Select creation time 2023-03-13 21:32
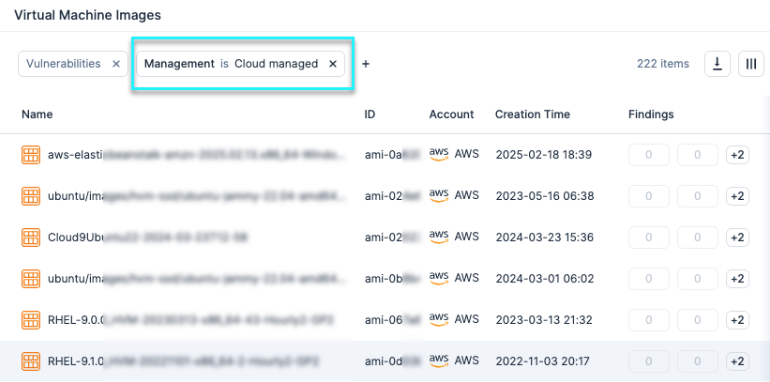 click(x=544, y=320)
